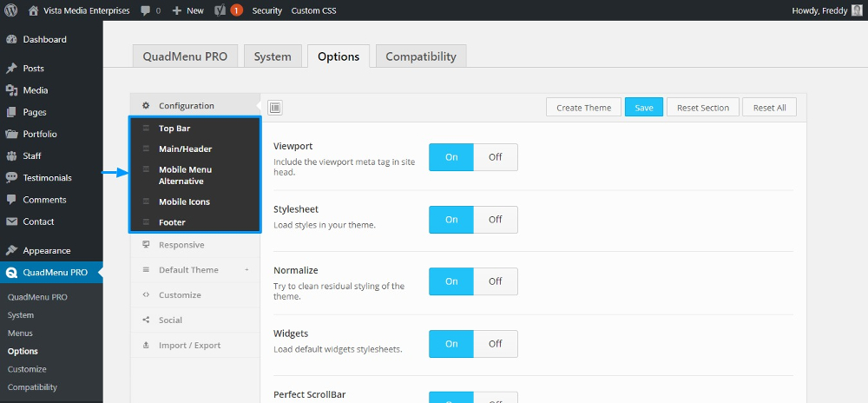Image resolution: width=868 pixels, height=403 pixels.
Task: Click the Appearance paintbrush icon
Action: pos(11,250)
